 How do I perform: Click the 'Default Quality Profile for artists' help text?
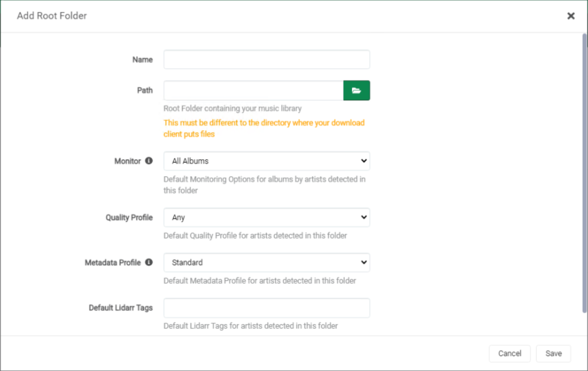tap(255, 235)
